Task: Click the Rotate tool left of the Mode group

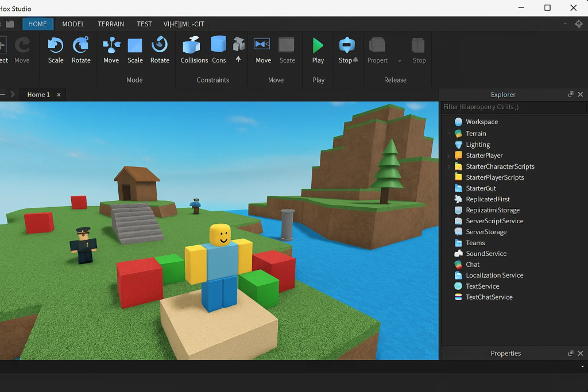Action: click(81, 50)
